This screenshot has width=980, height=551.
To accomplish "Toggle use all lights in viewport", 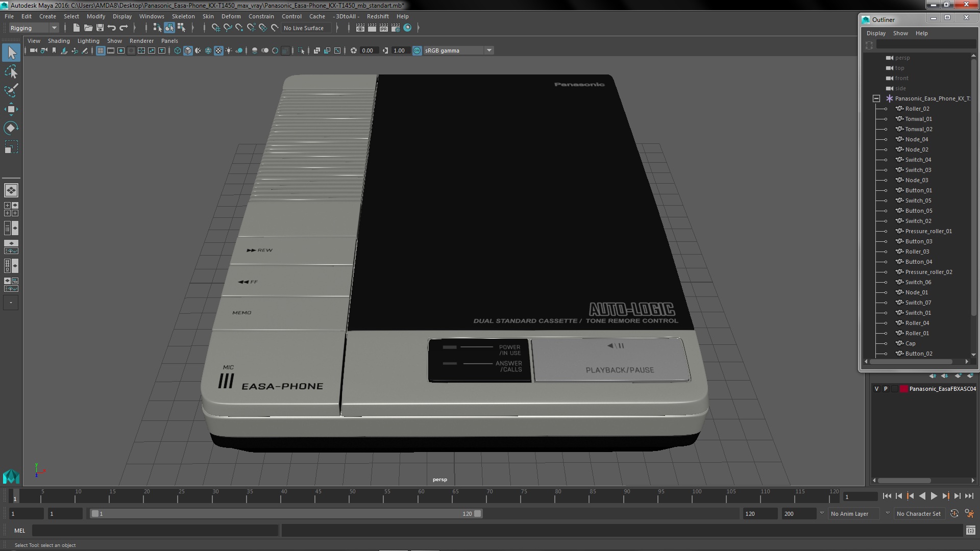I will coord(229,51).
